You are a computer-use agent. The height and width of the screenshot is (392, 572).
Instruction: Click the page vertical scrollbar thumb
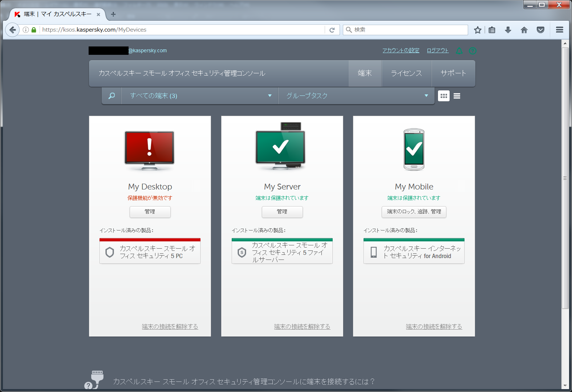(x=565, y=178)
